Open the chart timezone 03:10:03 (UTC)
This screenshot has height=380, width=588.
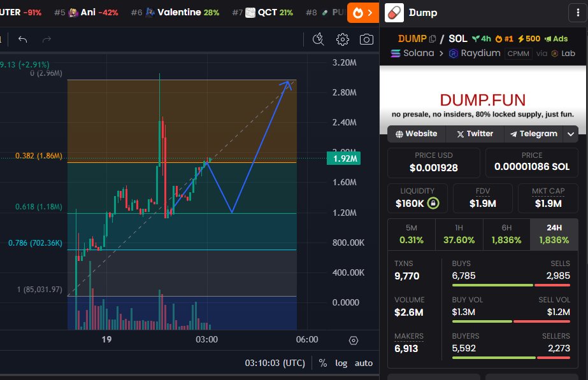coord(275,363)
